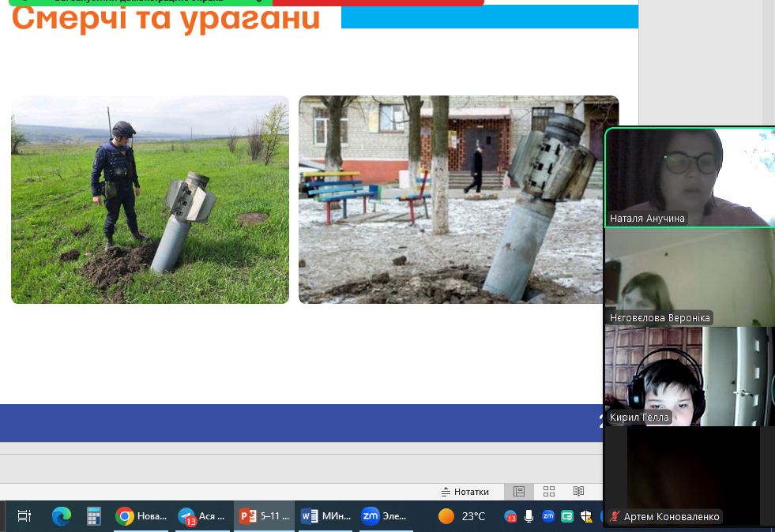Switch to Reading view in the status bar
This screenshot has width=775, height=532.
[x=578, y=492]
